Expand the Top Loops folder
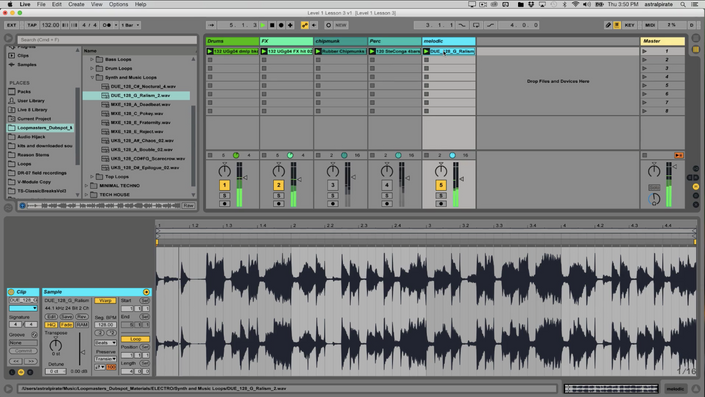Image resolution: width=705 pixels, height=397 pixels. [x=92, y=177]
